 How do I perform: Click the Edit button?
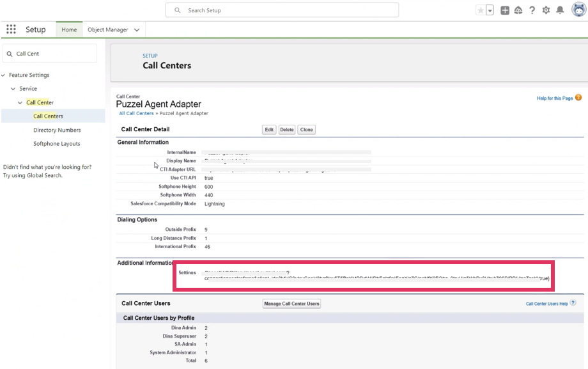click(x=269, y=129)
